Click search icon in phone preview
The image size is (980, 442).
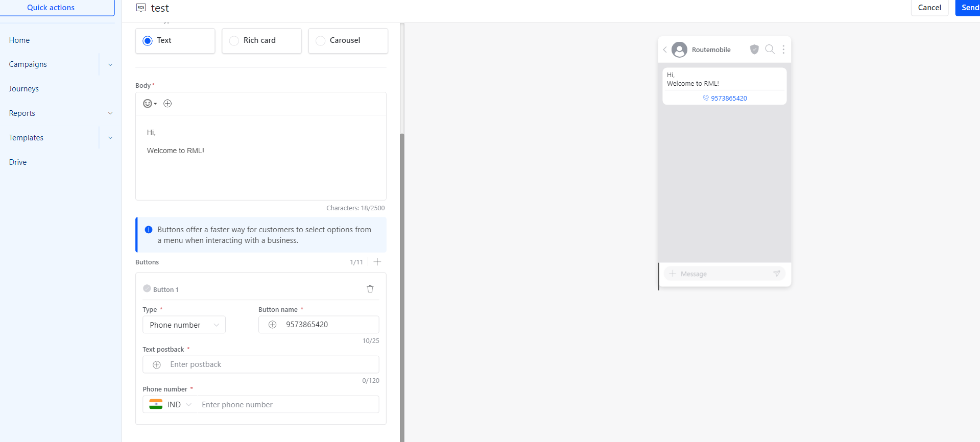tap(770, 49)
